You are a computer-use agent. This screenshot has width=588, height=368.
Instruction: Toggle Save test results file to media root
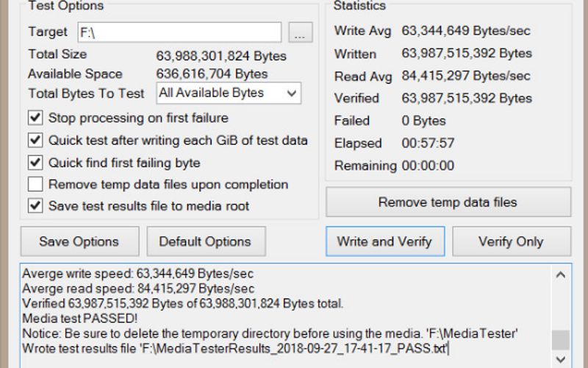(x=35, y=206)
